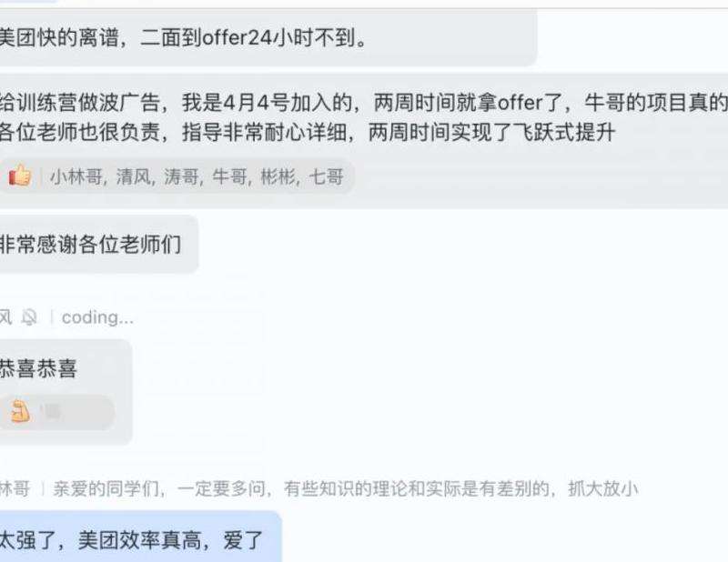Viewport: 728px width, 562px height.
Task: Open the sender name ending in 风 above 恭喜恭喜
Action: pyautogui.click(x=5, y=317)
